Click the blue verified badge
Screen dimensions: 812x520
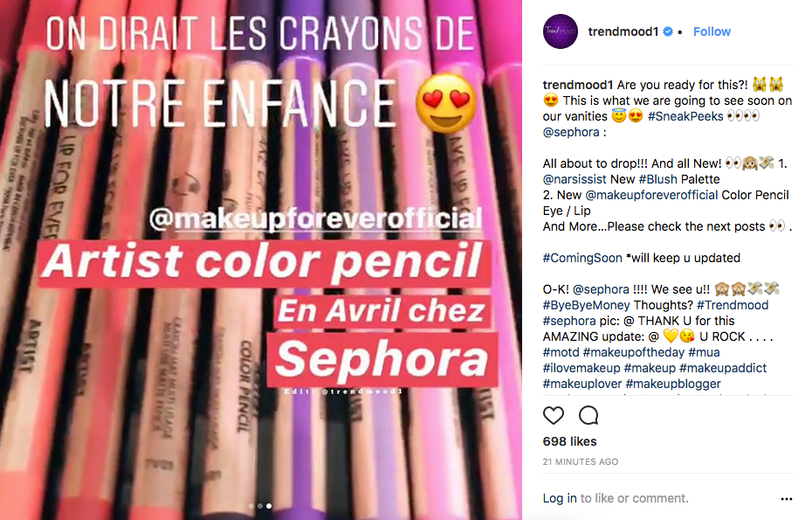(668, 31)
